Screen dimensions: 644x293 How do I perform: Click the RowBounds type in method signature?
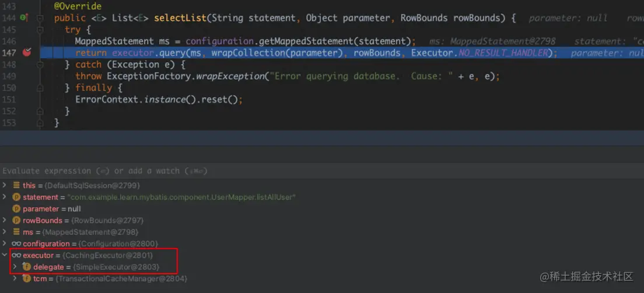424,18
